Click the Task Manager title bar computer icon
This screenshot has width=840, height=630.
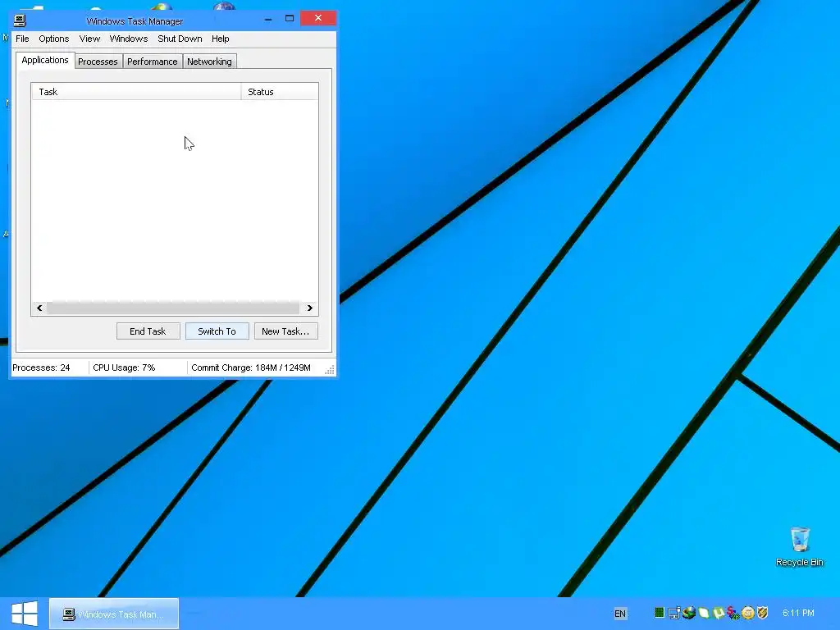pyautogui.click(x=20, y=21)
